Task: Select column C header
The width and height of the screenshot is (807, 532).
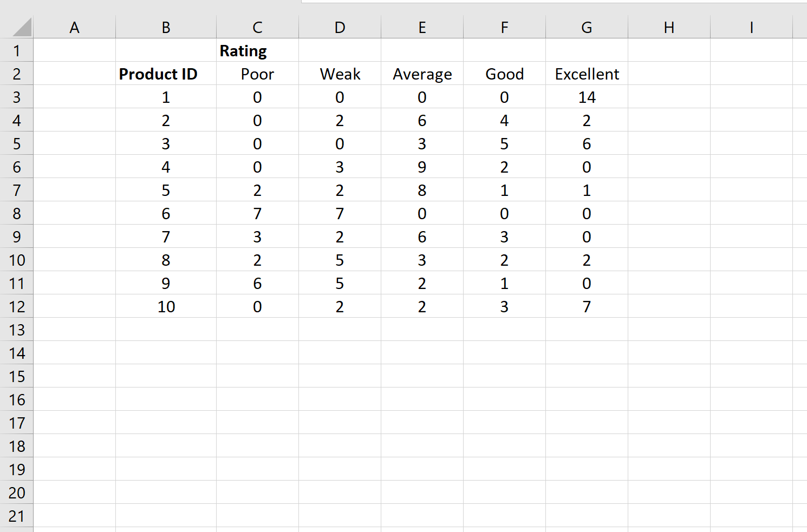Action: pyautogui.click(x=257, y=27)
